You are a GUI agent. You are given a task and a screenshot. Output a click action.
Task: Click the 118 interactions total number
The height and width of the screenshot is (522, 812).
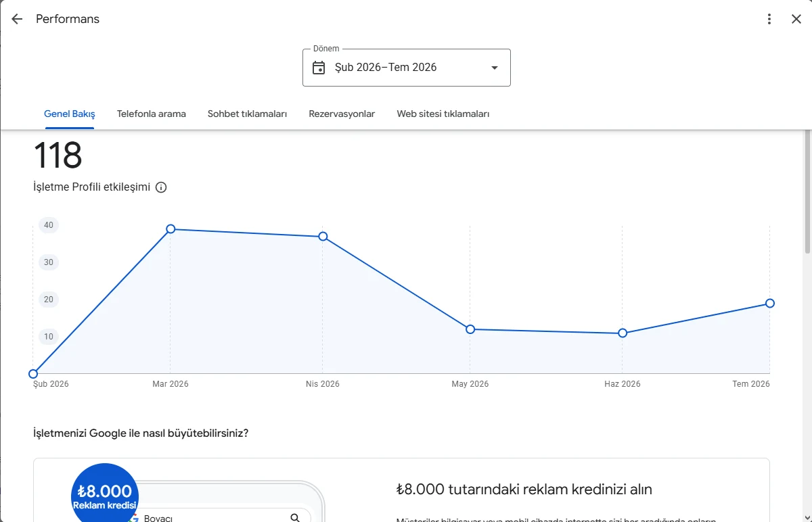pos(58,156)
